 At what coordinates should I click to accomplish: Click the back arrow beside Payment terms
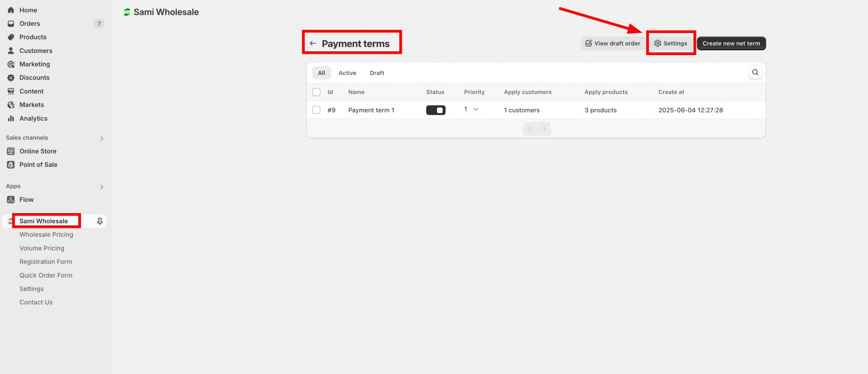313,43
